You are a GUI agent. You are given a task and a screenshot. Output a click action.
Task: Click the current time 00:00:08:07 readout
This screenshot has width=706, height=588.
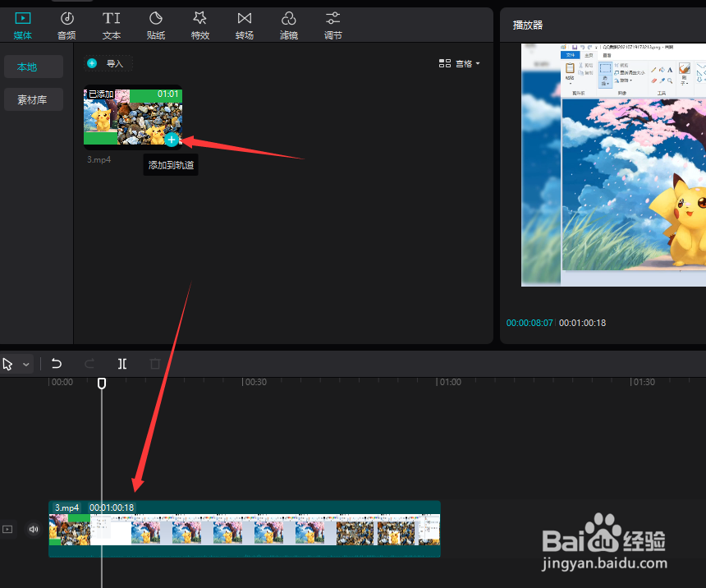pyautogui.click(x=529, y=323)
